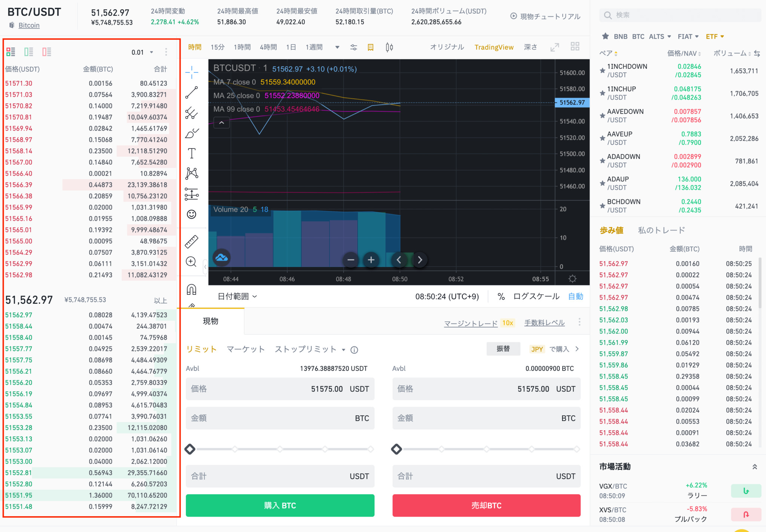Click the orange chart save layout icon
This screenshot has width=766, height=532.
(x=371, y=48)
